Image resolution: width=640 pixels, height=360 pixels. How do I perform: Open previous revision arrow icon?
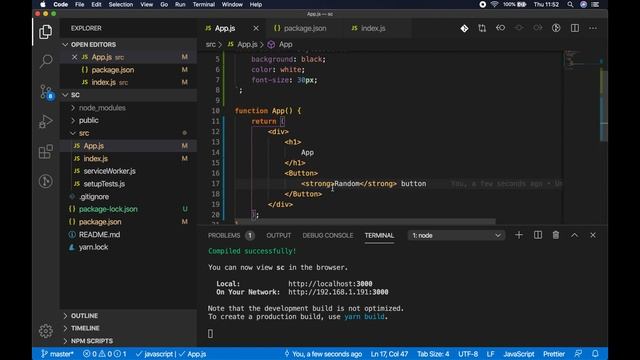point(500,28)
